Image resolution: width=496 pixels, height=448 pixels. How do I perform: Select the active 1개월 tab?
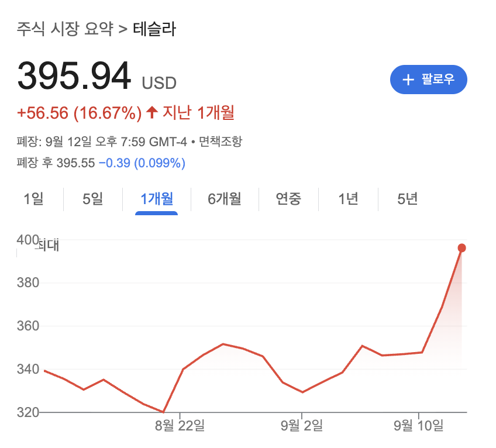coord(156,199)
